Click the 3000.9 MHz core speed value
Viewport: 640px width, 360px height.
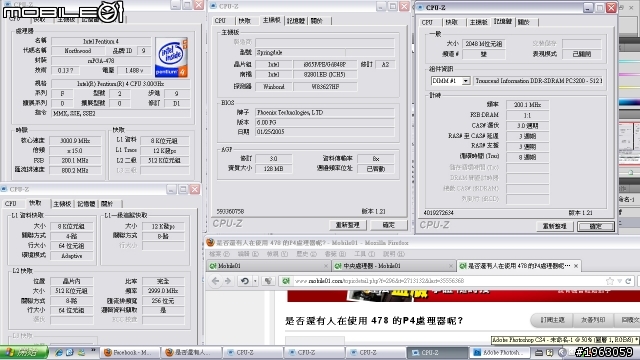click(75, 141)
